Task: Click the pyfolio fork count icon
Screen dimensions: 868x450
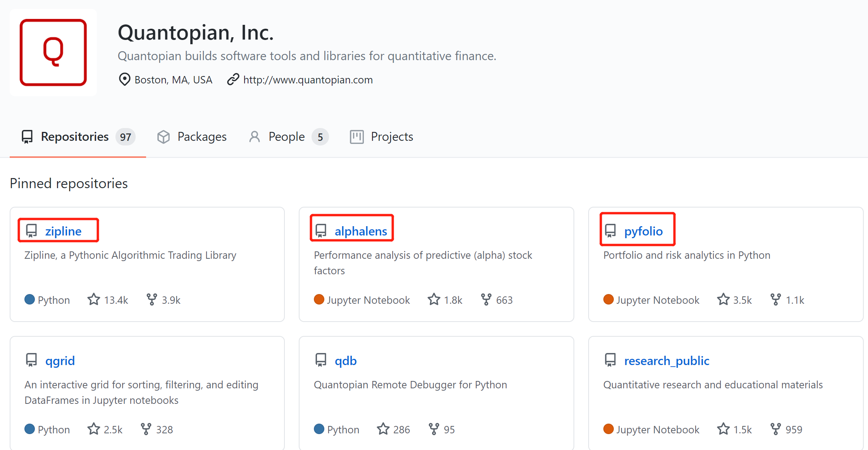Action: pos(775,299)
